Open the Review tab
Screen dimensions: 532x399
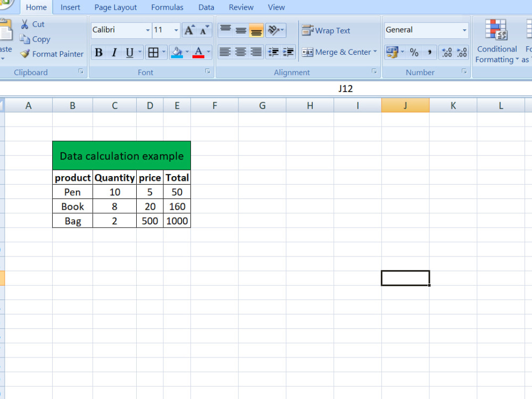click(241, 7)
